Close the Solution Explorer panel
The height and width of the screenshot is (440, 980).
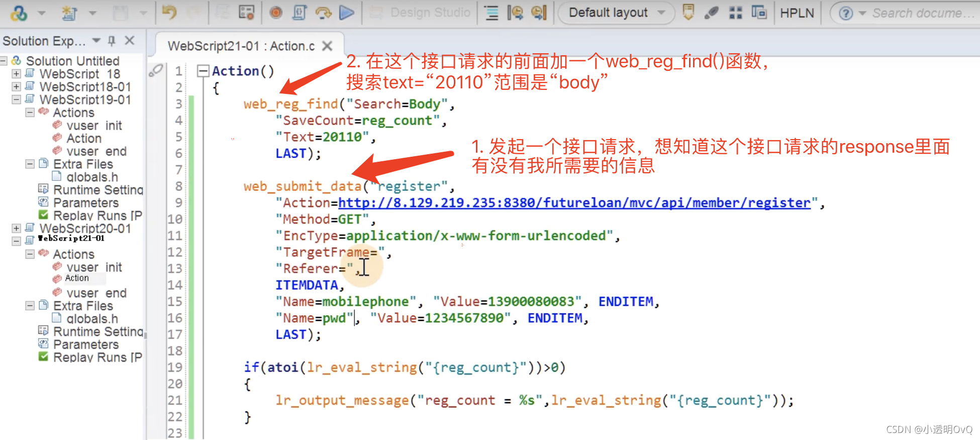click(x=130, y=41)
